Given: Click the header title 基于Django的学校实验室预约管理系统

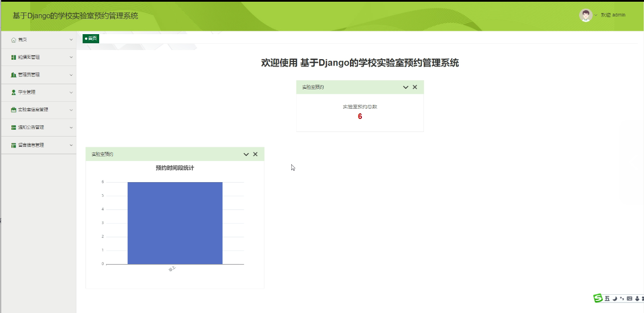Looking at the screenshot, I should click(75, 16).
